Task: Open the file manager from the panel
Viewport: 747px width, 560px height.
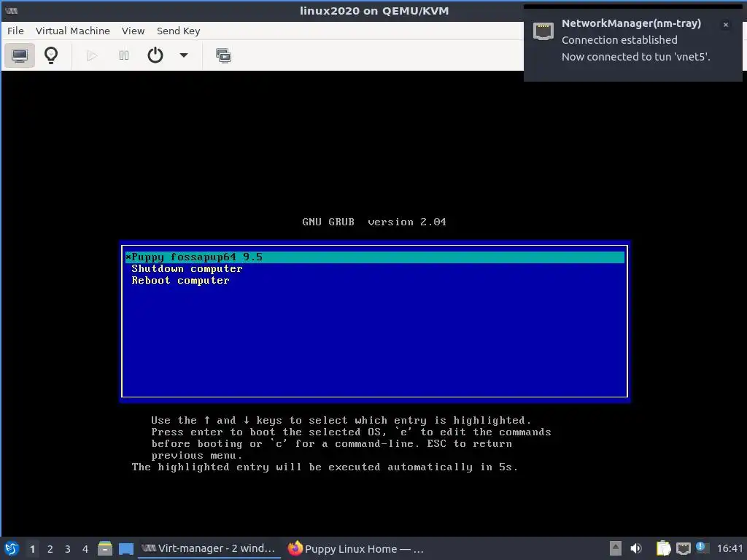Action: click(x=105, y=548)
